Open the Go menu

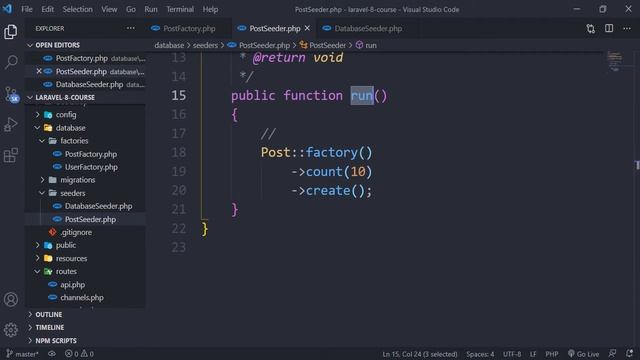pos(131,9)
